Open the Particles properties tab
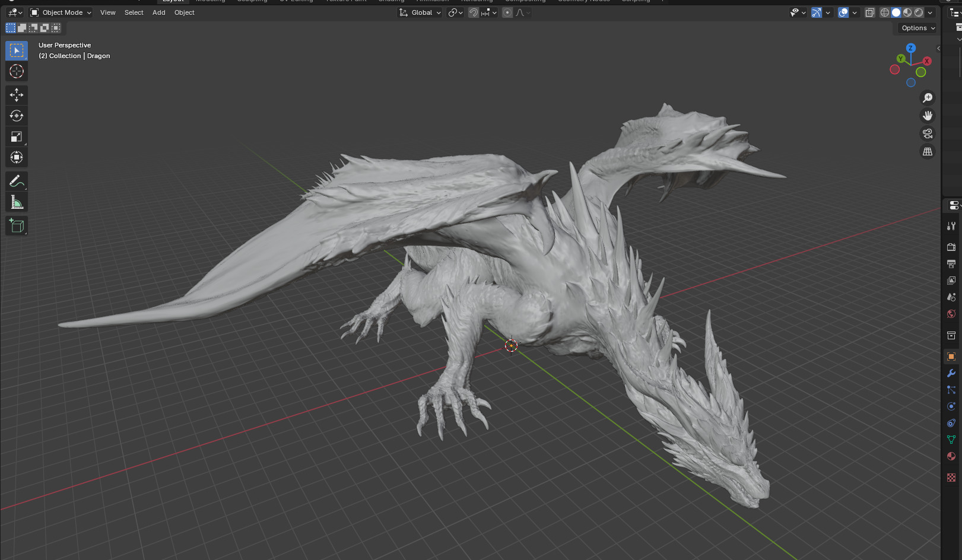 coord(951,390)
